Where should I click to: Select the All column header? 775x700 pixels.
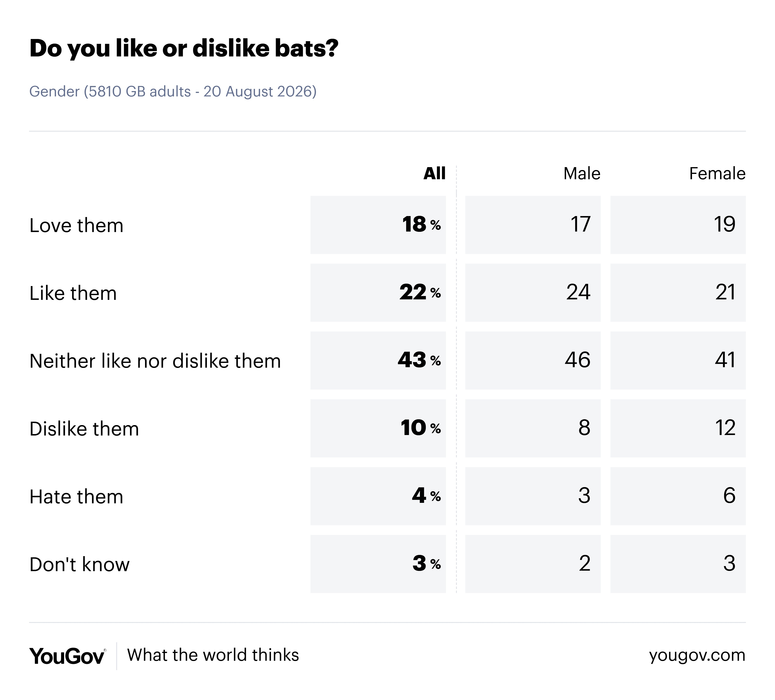434,173
